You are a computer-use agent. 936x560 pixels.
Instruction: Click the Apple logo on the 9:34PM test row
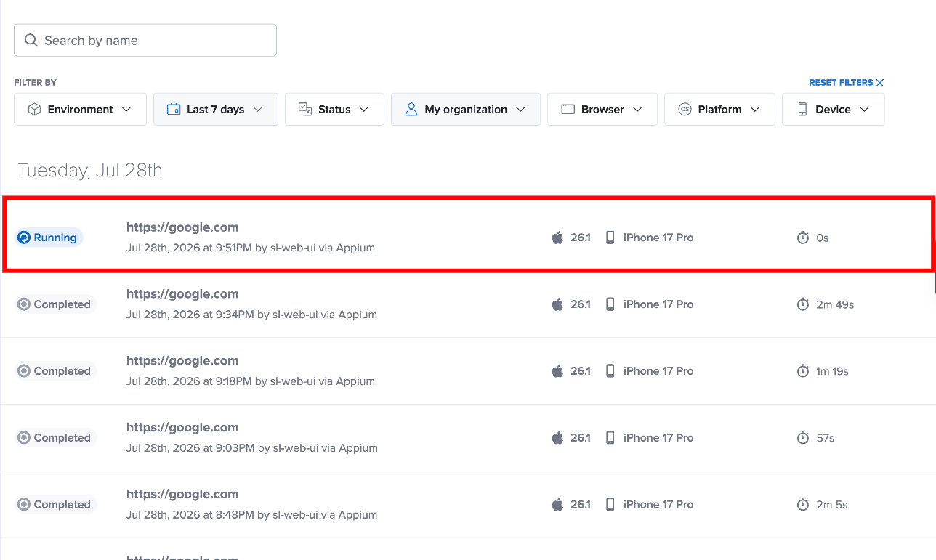(x=557, y=304)
